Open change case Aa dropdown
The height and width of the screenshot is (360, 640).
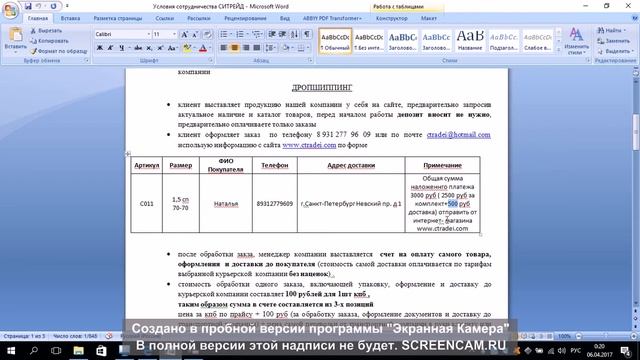point(173,48)
